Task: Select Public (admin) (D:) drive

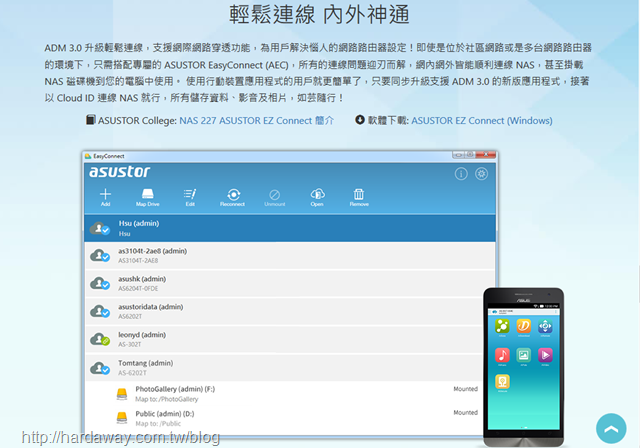Action: (284, 418)
